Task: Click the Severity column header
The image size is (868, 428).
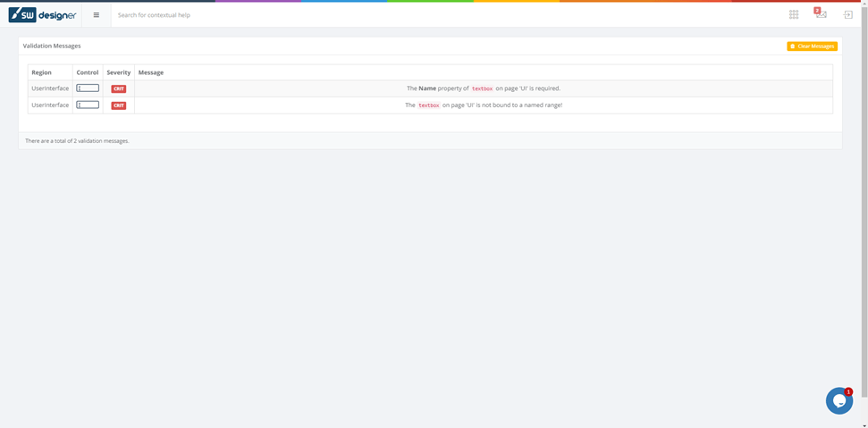Action: (x=118, y=72)
